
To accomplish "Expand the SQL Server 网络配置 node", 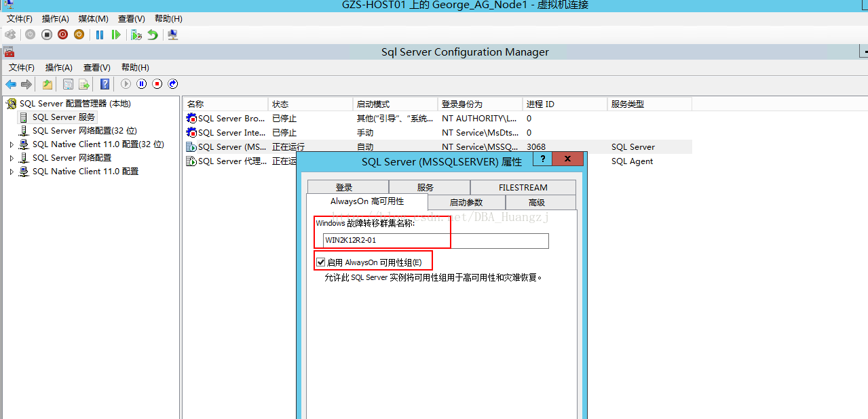I will click(12, 158).
